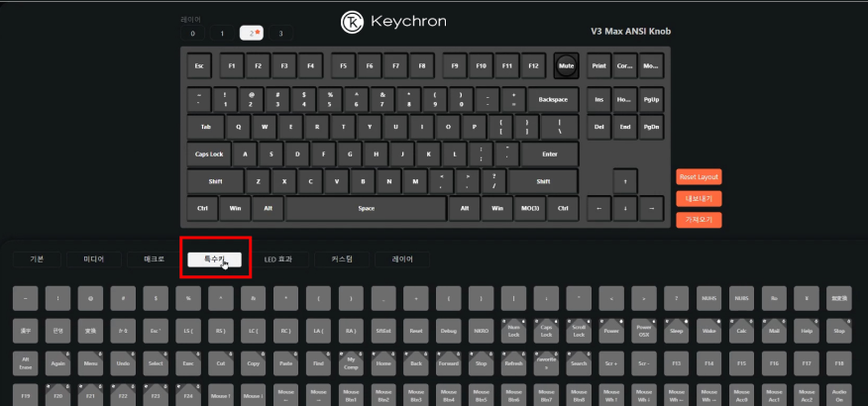This screenshot has width=868, height=406.
Task: Select the PgDn key on the keyboard
Action: [652, 127]
